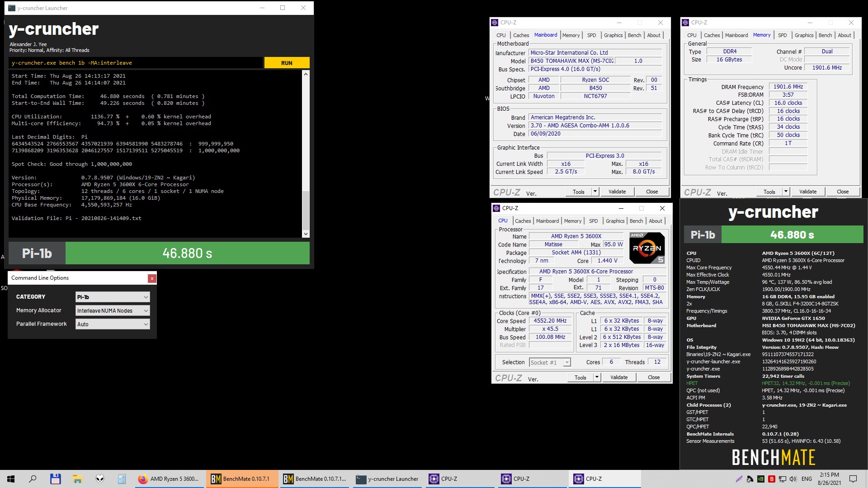Screen dimensions: 868x488
Task: Open Caches tab in Mainboard CPU-Z window
Action: [x=521, y=35]
